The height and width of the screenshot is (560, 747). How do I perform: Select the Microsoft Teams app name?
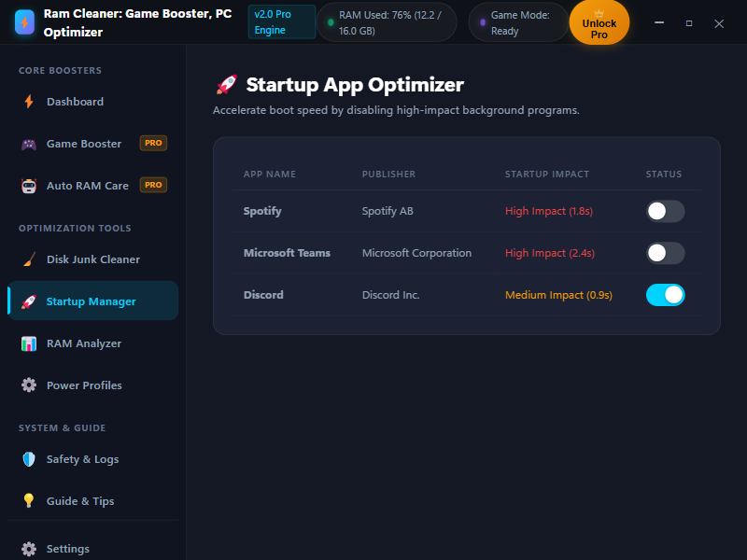click(x=287, y=253)
